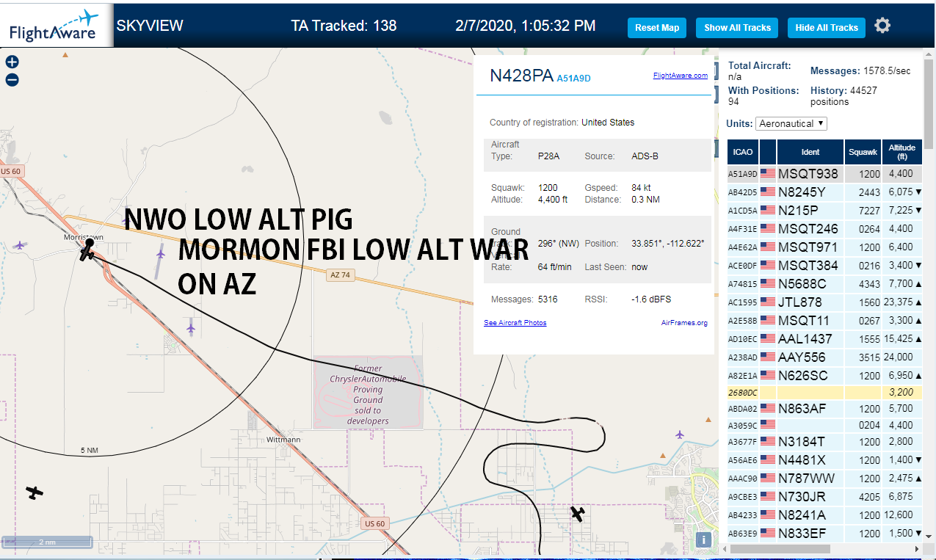The width and height of the screenshot is (936, 560).
Task: Select the N8245Y aircraft row
Action: tap(824, 192)
